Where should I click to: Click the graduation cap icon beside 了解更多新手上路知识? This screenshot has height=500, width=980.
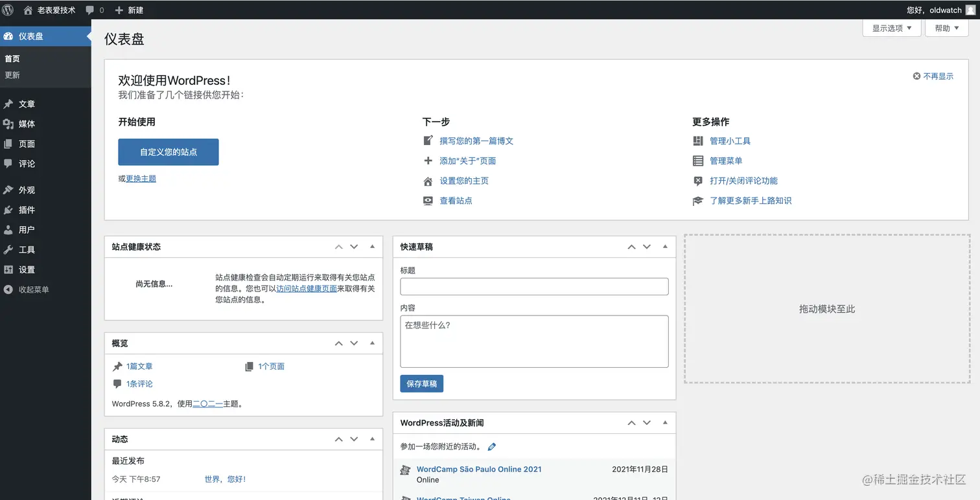697,201
